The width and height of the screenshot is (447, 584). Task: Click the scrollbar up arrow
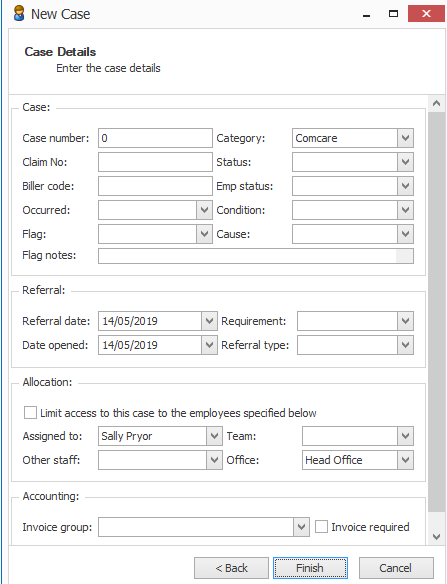pos(437,104)
